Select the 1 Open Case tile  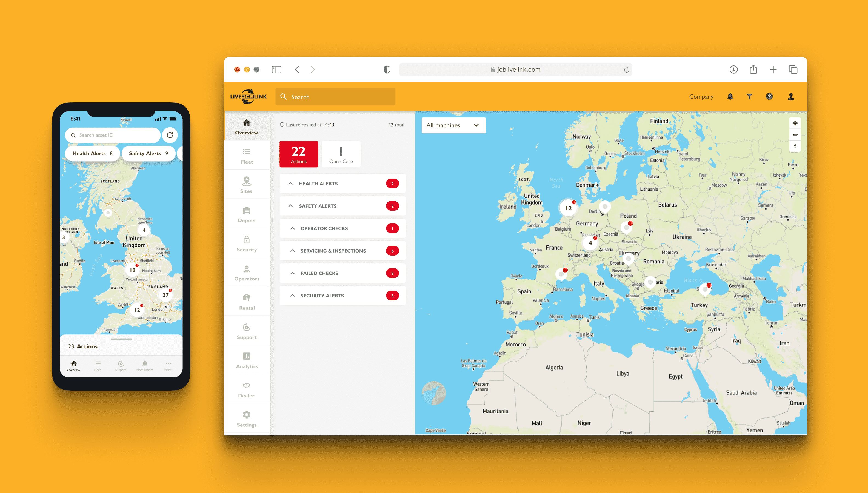341,154
